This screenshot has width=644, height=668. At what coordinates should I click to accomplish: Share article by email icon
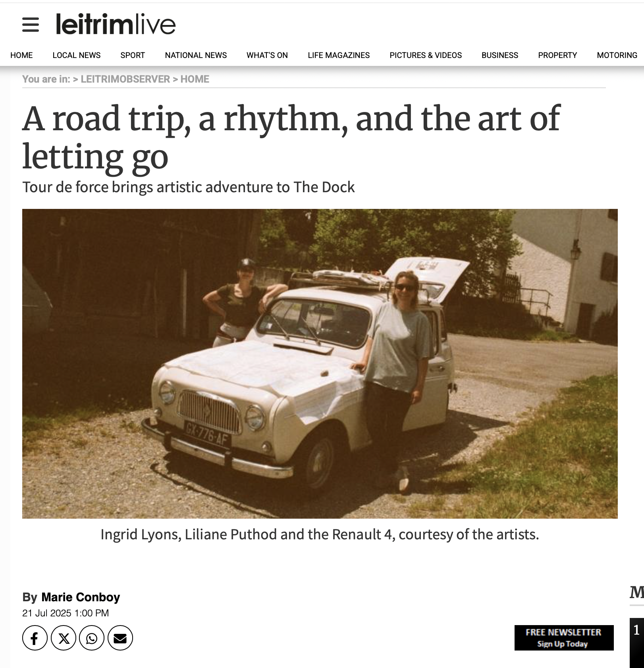[x=120, y=638]
